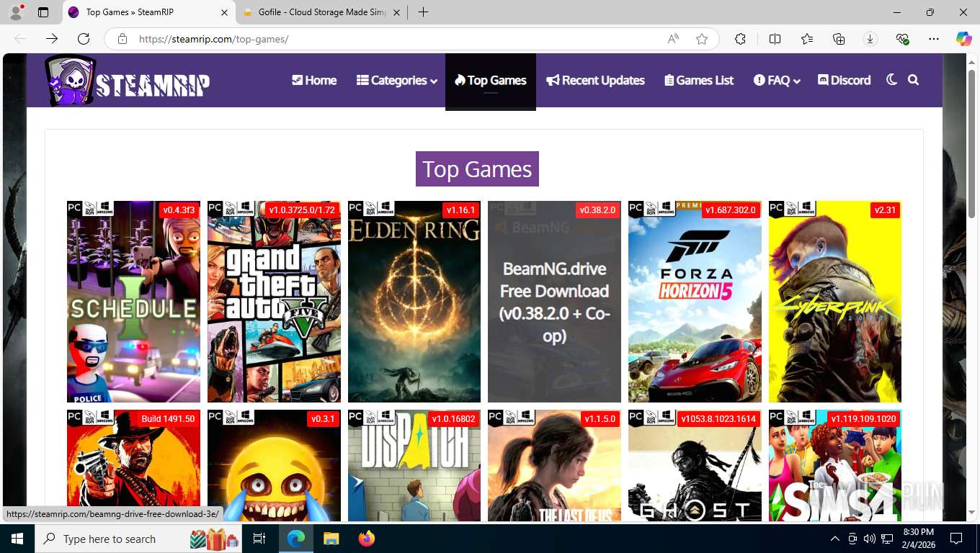Open The Sims 4 game card
980x553 pixels.
pos(835,466)
